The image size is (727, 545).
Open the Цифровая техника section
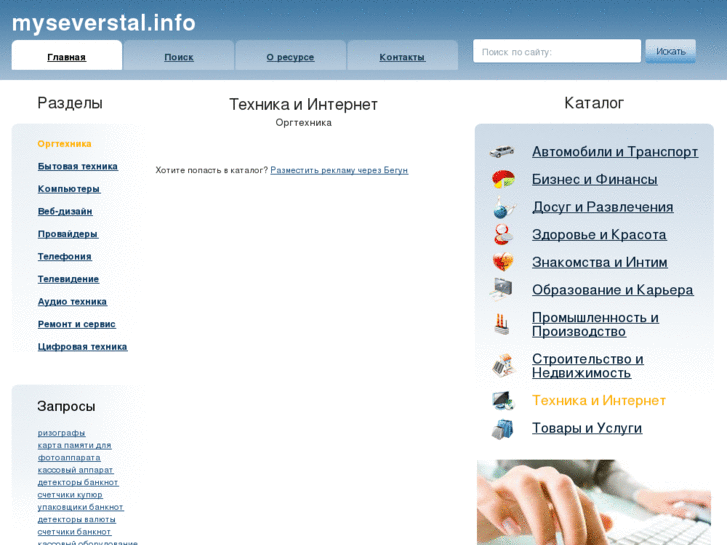[x=83, y=346]
